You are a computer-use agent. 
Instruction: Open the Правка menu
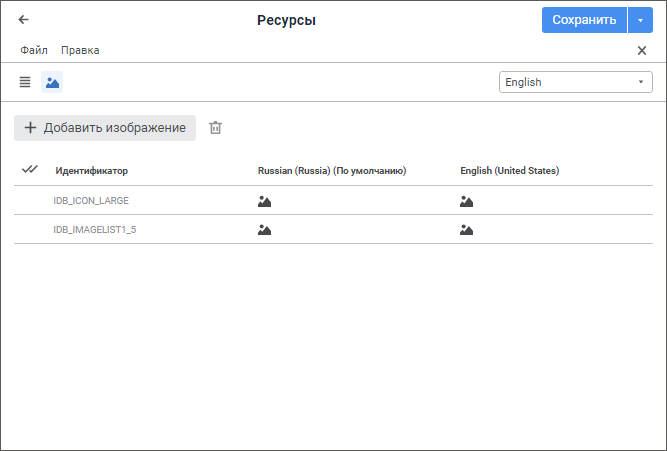[80, 50]
